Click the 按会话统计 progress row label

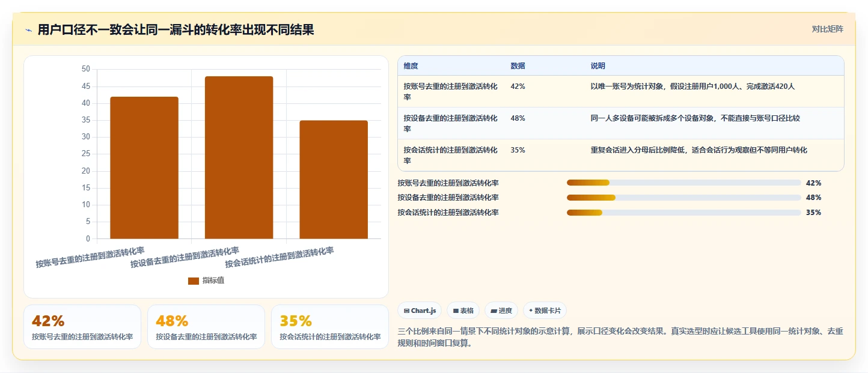coord(448,213)
